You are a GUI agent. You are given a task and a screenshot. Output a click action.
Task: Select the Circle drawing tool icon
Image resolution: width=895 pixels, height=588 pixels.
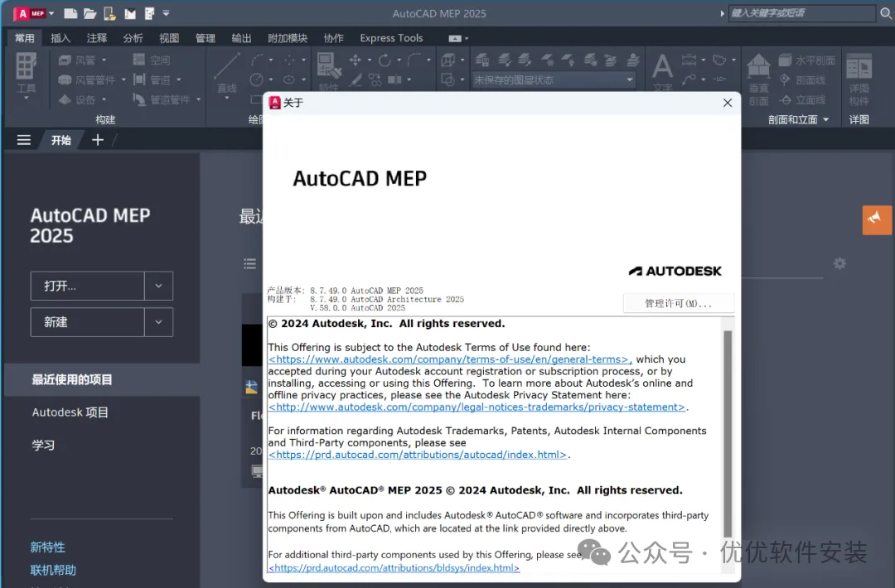click(x=257, y=80)
